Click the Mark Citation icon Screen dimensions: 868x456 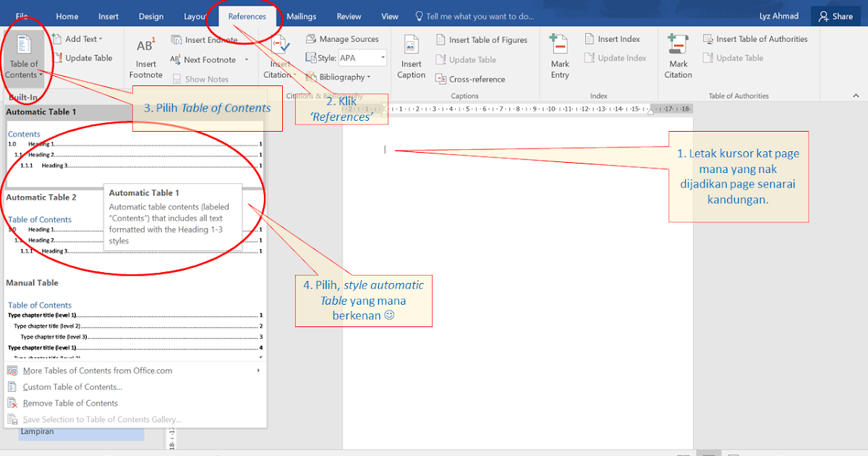pos(678,45)
